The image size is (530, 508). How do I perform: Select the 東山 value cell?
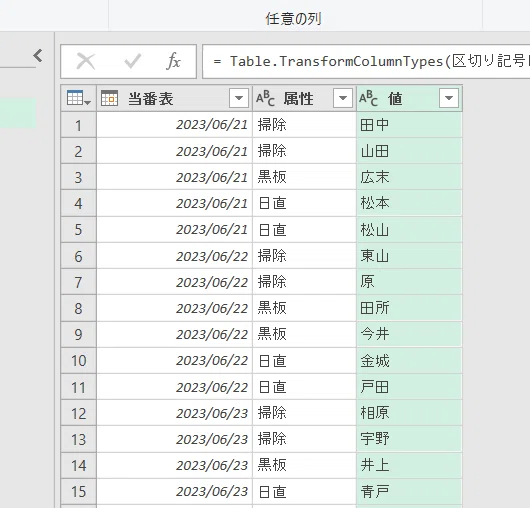tap(409, 256)
